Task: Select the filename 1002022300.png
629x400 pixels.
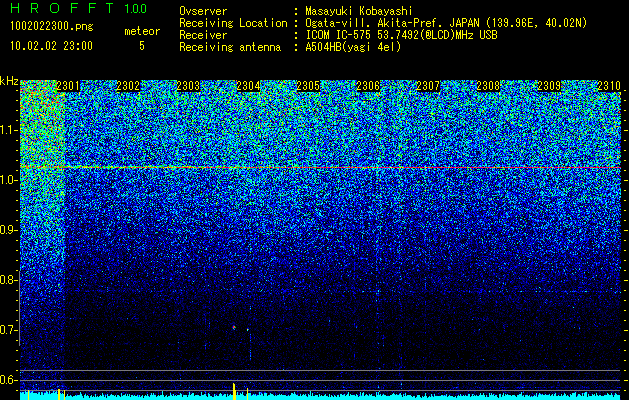Action: coord(52,26)
